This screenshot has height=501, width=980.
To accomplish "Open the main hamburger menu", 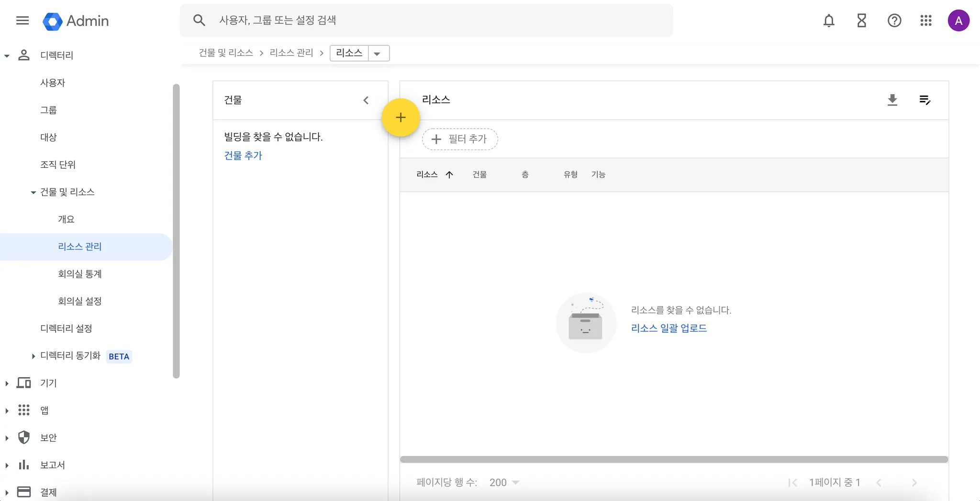I will 22,21.
